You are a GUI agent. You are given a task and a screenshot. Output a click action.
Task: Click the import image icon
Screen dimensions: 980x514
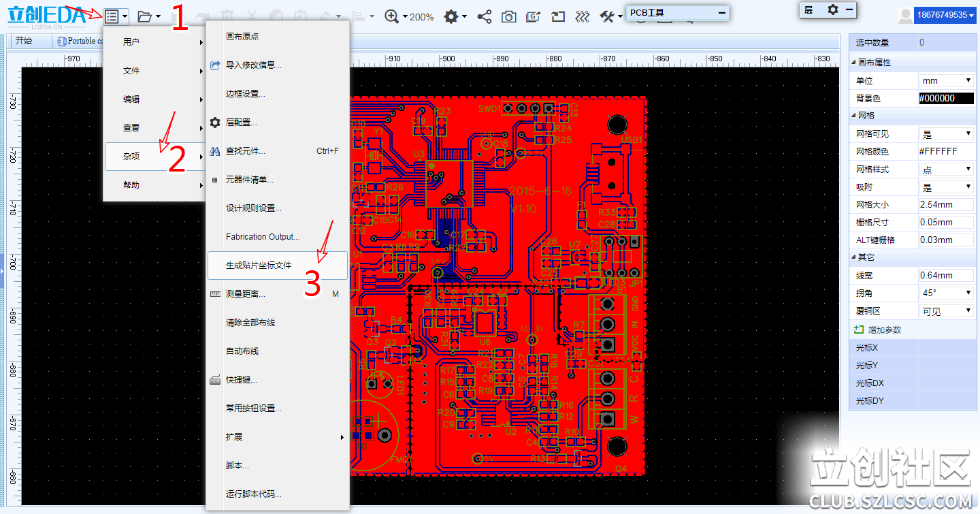[x=534, y=16]
